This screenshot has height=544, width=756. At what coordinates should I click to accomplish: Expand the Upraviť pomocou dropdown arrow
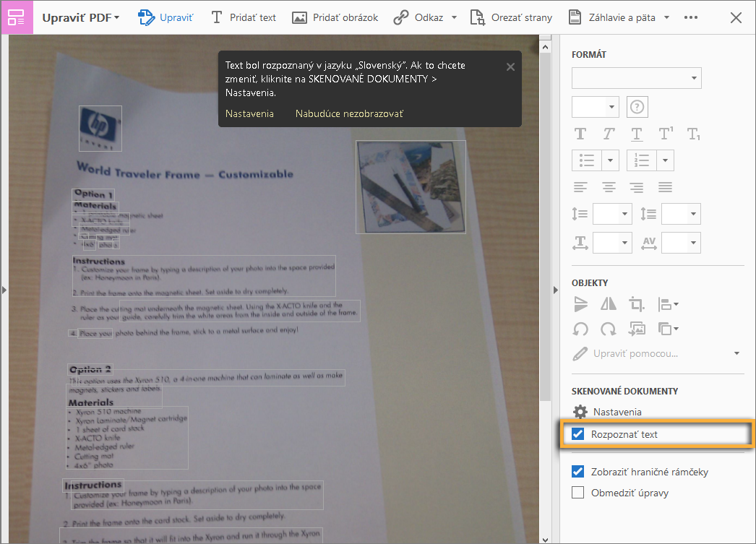[x=736, y=354]
